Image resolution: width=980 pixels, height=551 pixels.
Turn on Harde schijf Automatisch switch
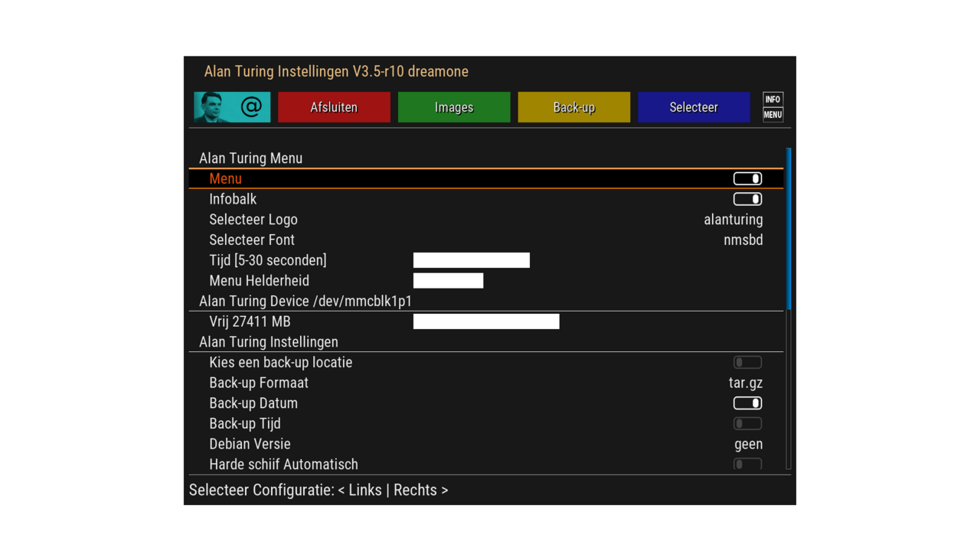tap(747, 464)
